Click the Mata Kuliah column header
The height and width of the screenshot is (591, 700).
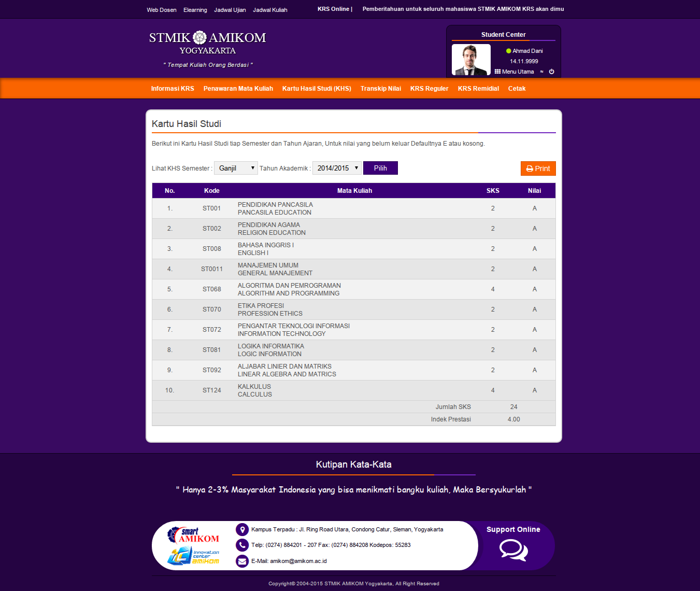[354, 191]
